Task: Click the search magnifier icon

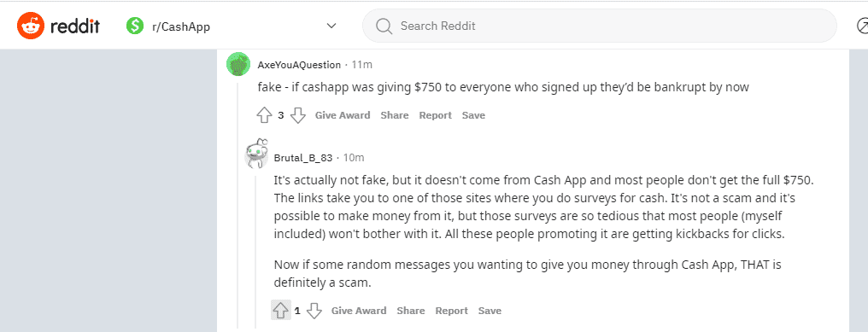Action: coord(384,26)
